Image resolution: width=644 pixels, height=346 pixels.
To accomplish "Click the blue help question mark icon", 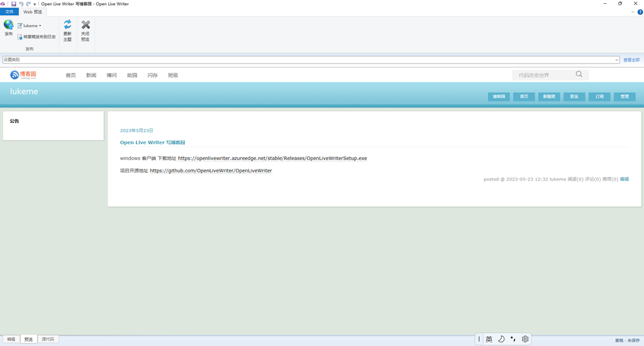I will click(640, 12).
